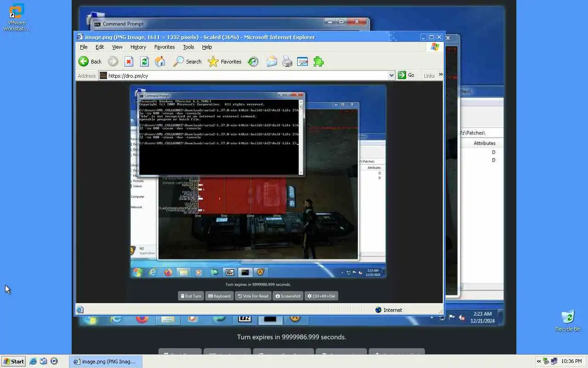Click the green puzzle piece toolbar icon
The height and width of the screenshot is (368, 588).
pos(318,62)
